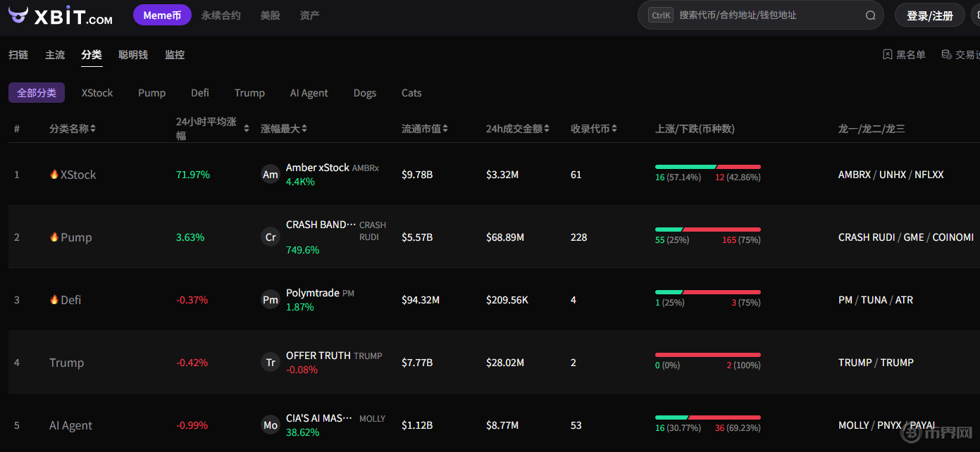
Task: Sort by 24h成交金额 column
Action: 517,129
